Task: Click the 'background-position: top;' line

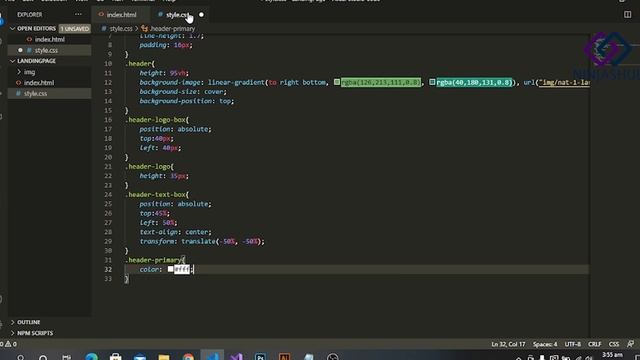Action: coord(187,101)
